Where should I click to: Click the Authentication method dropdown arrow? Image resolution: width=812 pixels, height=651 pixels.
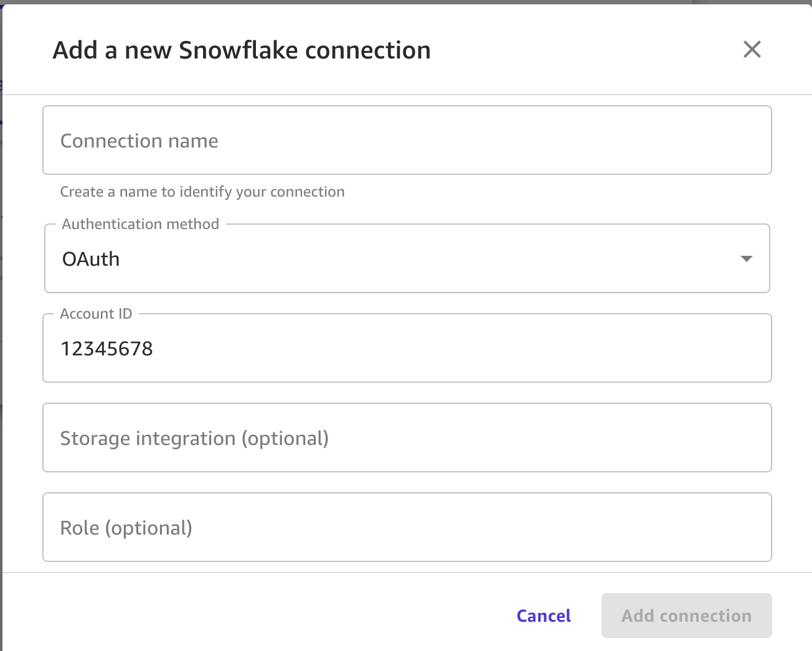pos(746,259)
